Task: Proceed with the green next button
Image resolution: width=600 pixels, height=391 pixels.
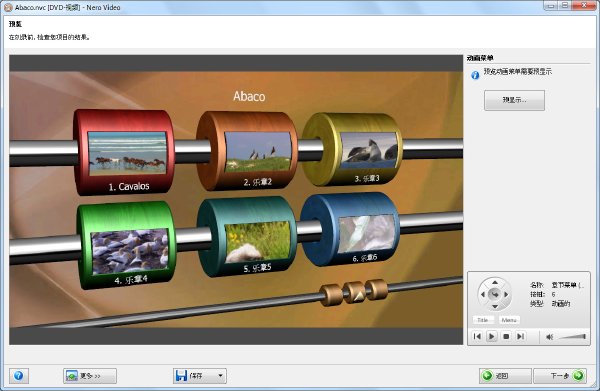Action: click(560, 376)
